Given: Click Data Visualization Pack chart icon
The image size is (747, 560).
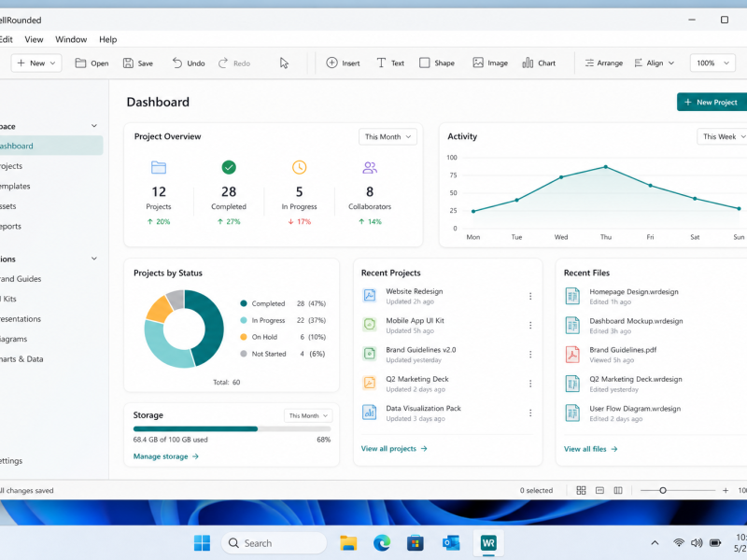Looking at the screenshot, I should (x=370, y=413).
